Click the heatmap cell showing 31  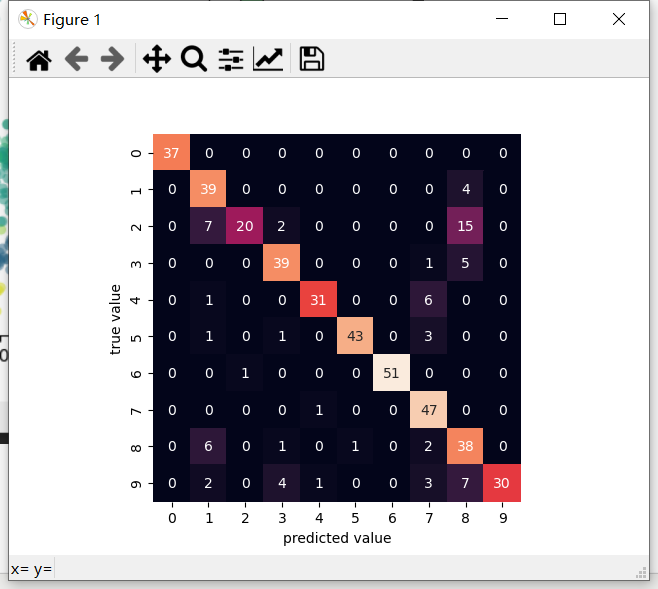click(318, 300)
